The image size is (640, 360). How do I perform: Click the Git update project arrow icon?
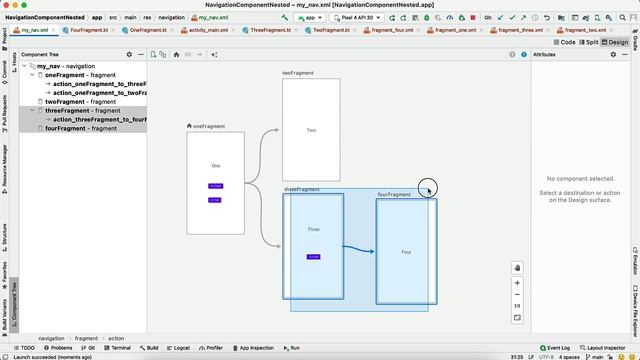point(500,18)
